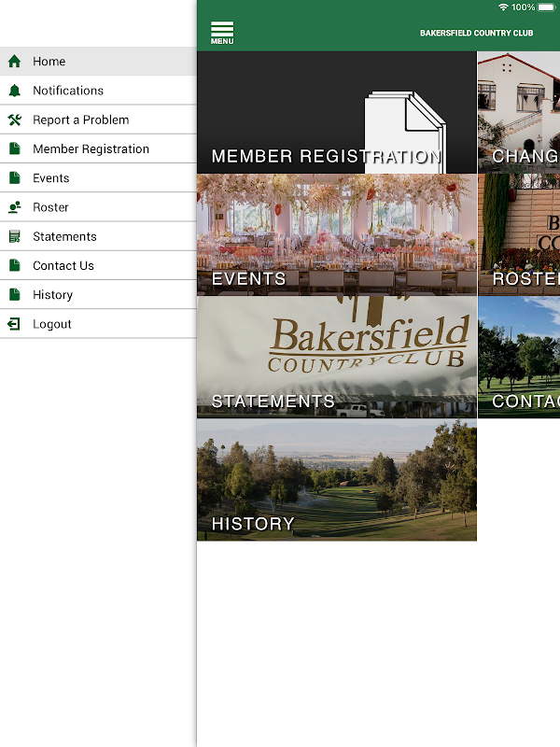Open Notifications from the side menu
The width and height of the screenshot is (560, 747).
[x=98, y=91]
